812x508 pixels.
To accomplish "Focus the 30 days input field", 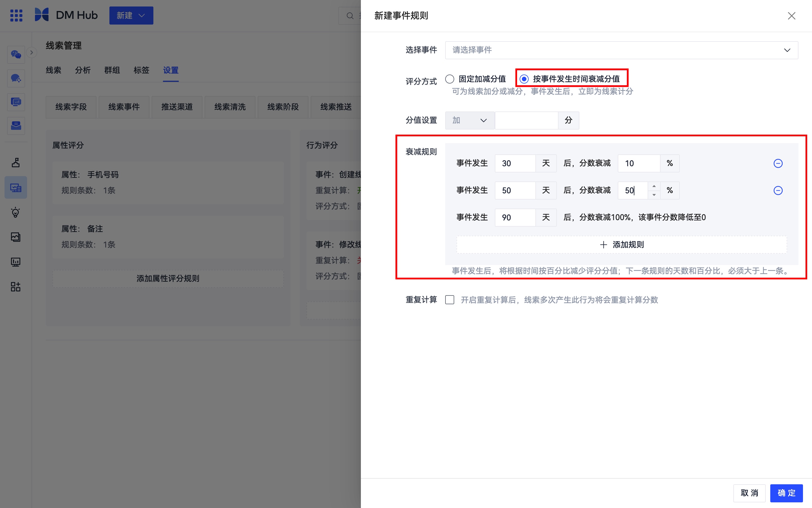I will pos(515,164).
